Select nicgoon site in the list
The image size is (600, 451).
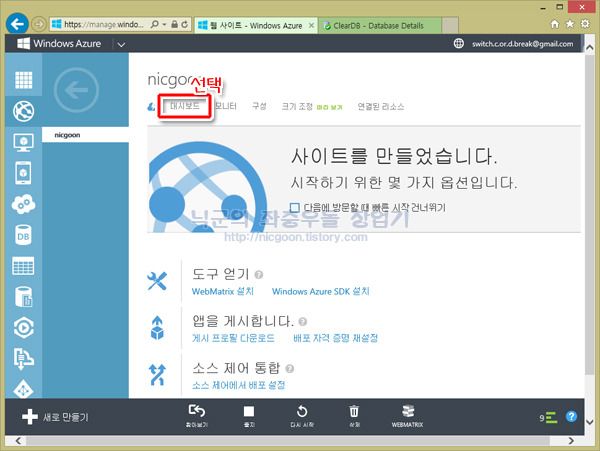(x=85, y=135)
